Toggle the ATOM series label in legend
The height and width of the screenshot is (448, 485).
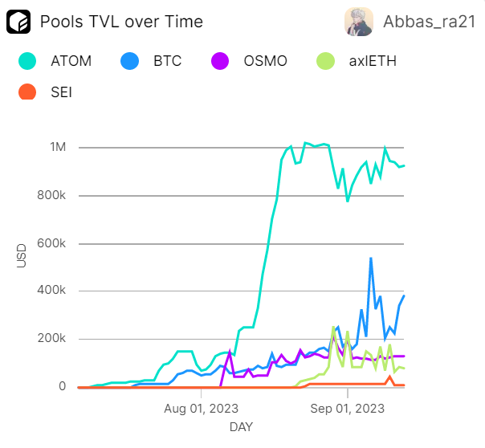[x=71, y=60]
